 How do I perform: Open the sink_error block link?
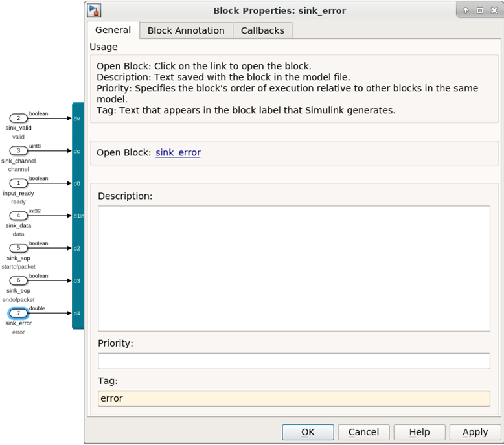[178, 152]
